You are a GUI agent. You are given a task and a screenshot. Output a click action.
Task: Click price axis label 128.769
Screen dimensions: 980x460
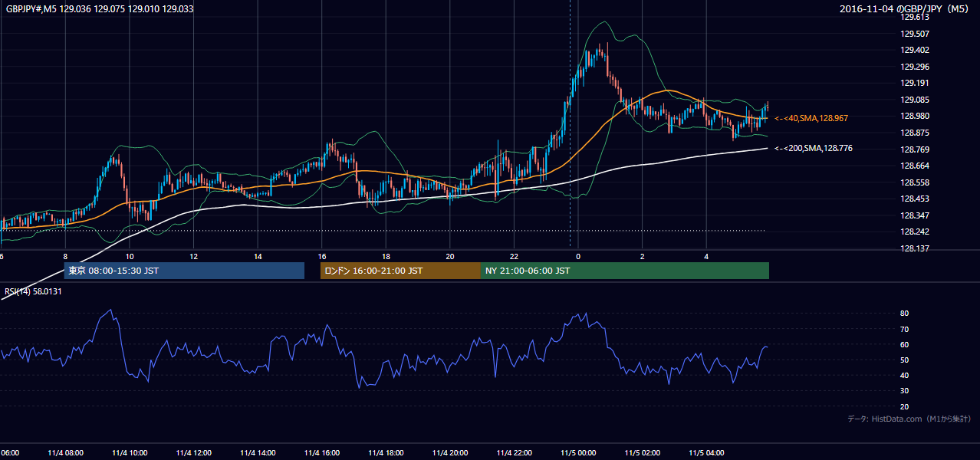pos(915,149)
